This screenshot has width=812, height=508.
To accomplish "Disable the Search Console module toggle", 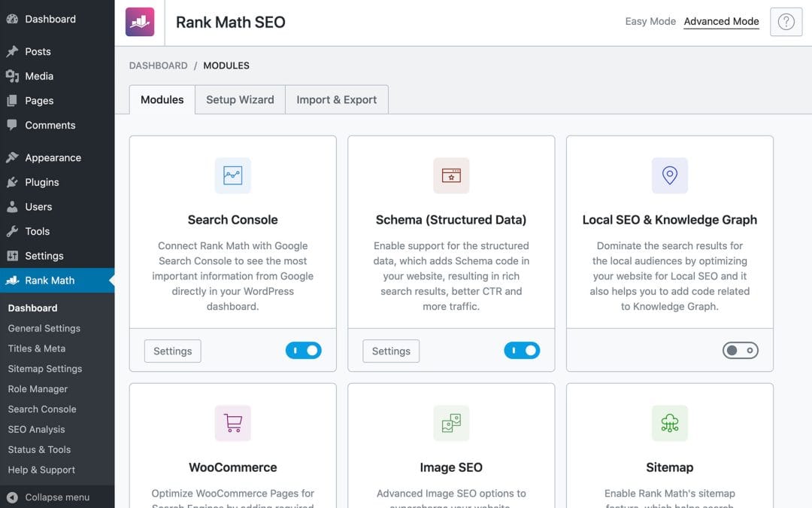I will pos(304,351).
